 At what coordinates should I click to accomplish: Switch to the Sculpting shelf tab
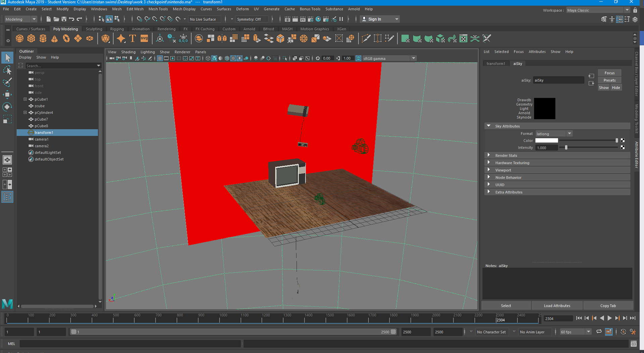click(x=94, y=29)
